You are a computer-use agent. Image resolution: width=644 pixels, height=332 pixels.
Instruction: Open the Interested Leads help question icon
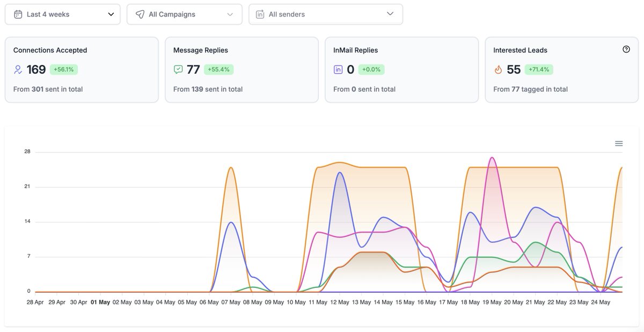click(x=626, y=49)
